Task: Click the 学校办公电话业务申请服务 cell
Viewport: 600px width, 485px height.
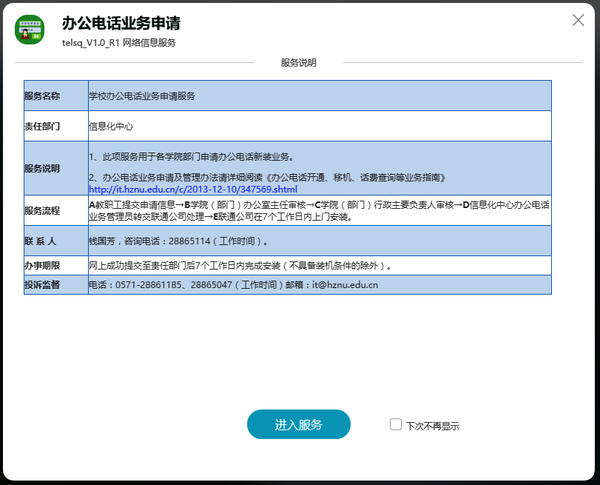Action: click(x=142, y=96)
